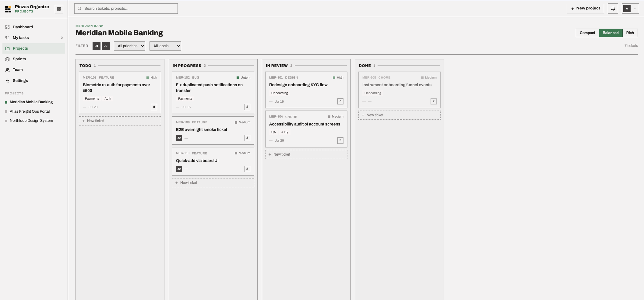Click the plus icon in TODO New ticket
644x300 pixels.
pos(83,121)
